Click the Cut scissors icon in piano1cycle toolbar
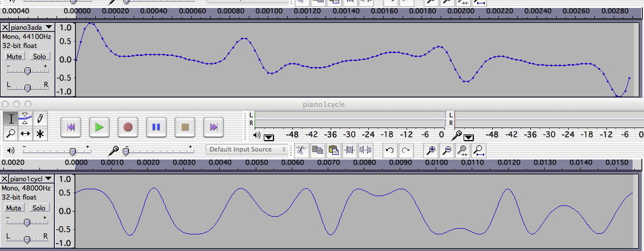The height and width of the screenshot is (251, 644). pyautogui.click(x=301, y=150)
